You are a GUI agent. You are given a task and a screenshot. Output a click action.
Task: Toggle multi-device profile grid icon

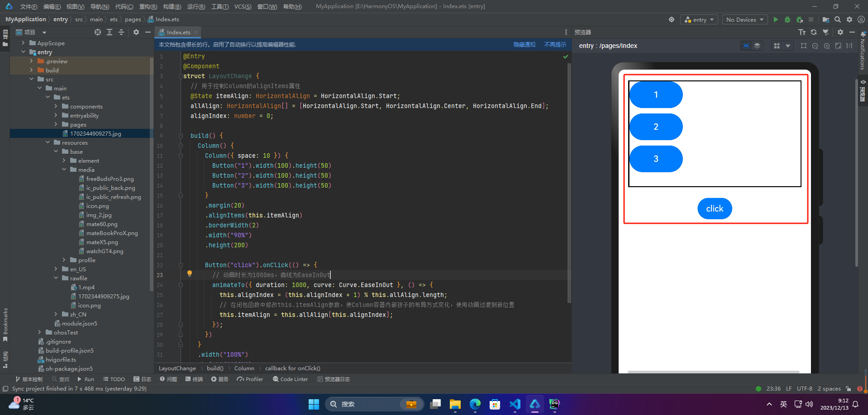point(777,46)
